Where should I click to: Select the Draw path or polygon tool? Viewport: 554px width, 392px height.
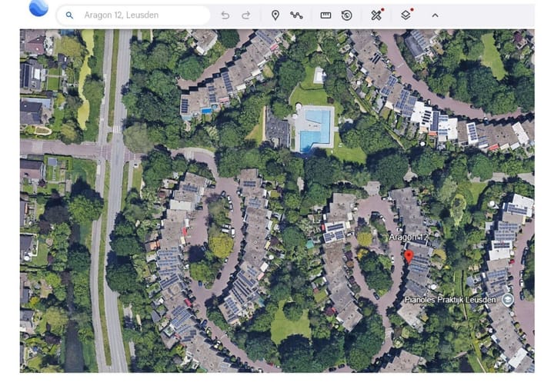tap(296, 15)
